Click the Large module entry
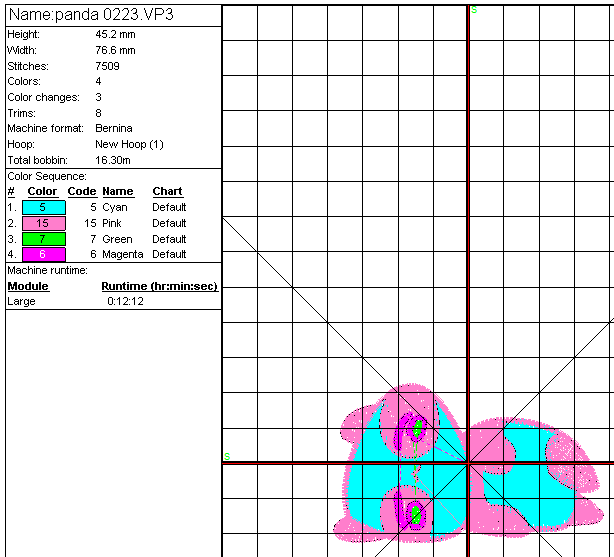This screenshot has width=614, height=557. (21, 302)
